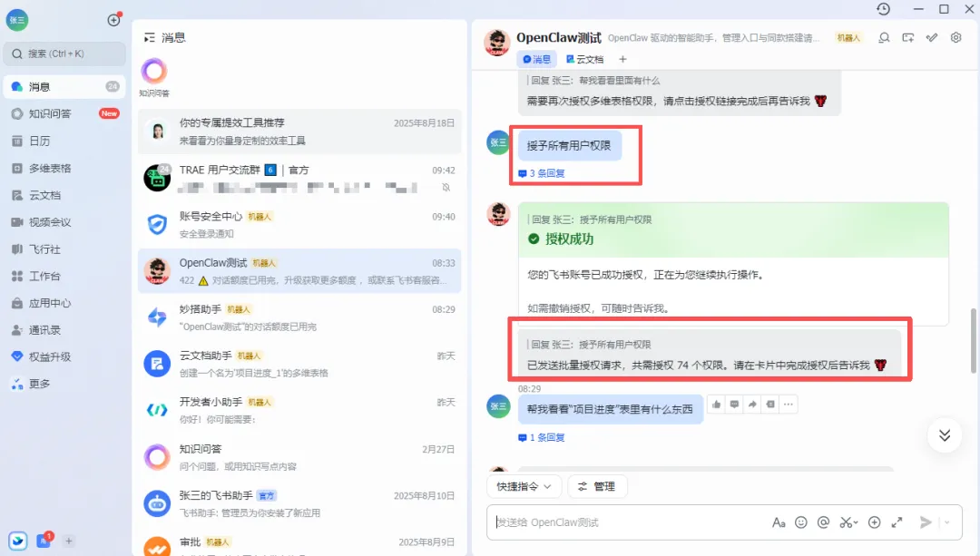
Task: Add a new tab with the plus next to 云文档
Action: 622,59
